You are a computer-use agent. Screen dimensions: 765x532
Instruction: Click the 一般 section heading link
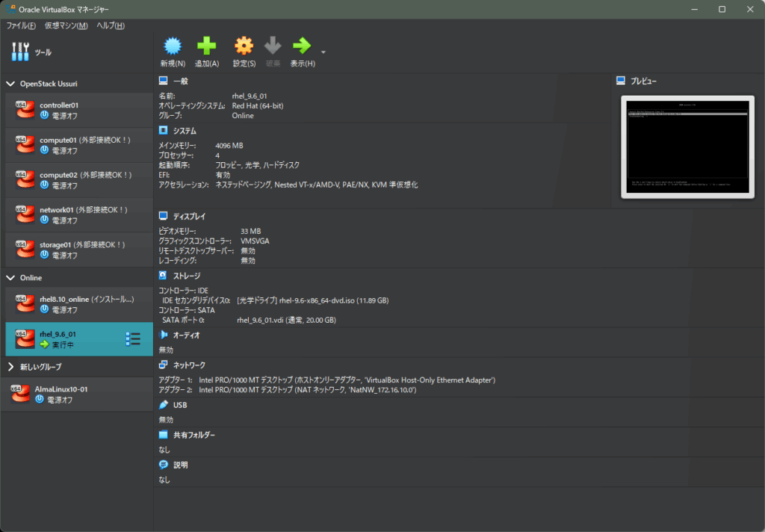pyautogui.click(x=181, y=81)
